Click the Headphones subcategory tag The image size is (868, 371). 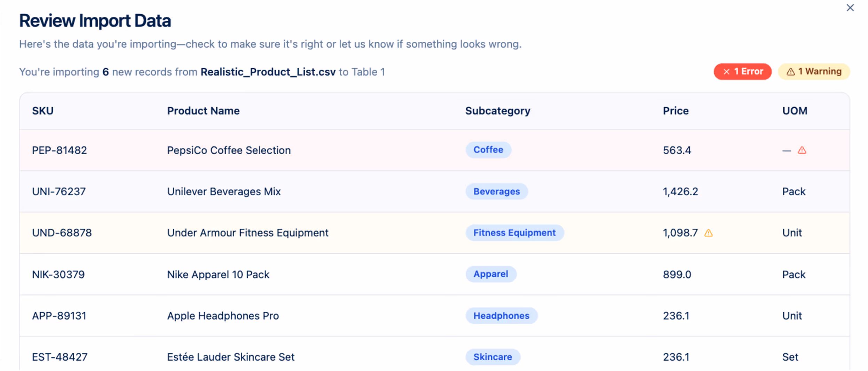[x=501, y=315]
